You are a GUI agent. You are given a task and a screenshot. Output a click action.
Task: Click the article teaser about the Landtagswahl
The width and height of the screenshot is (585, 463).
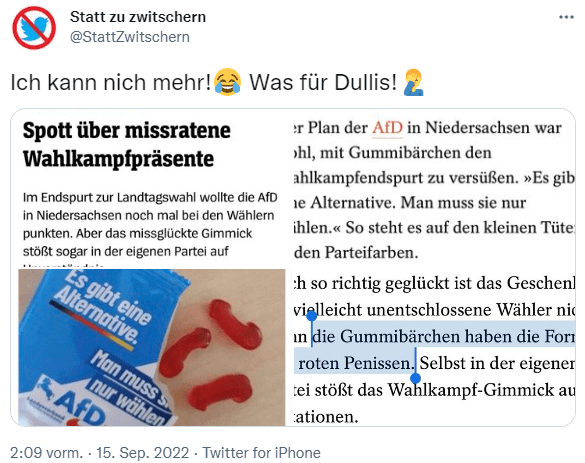[x=150, y=228]
